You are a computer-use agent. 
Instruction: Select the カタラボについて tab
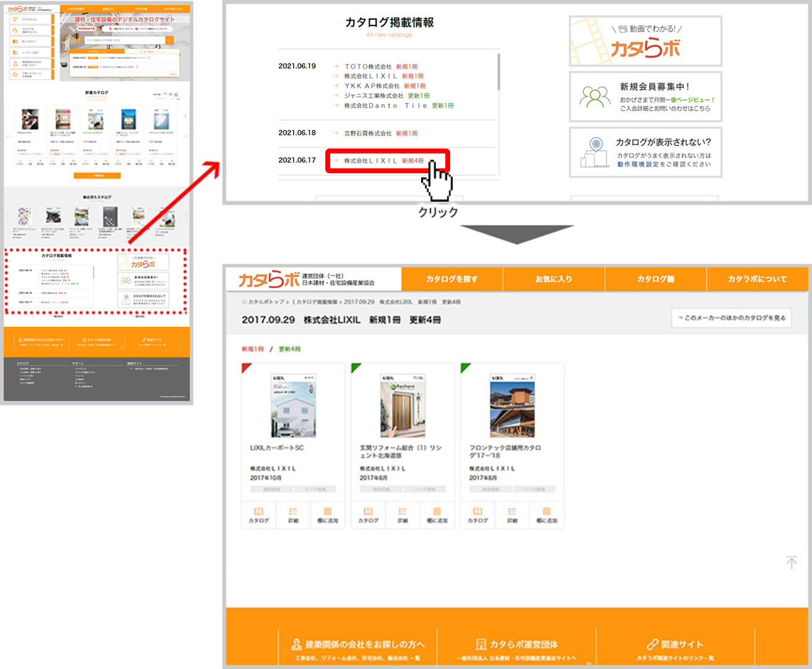(757, 279)
